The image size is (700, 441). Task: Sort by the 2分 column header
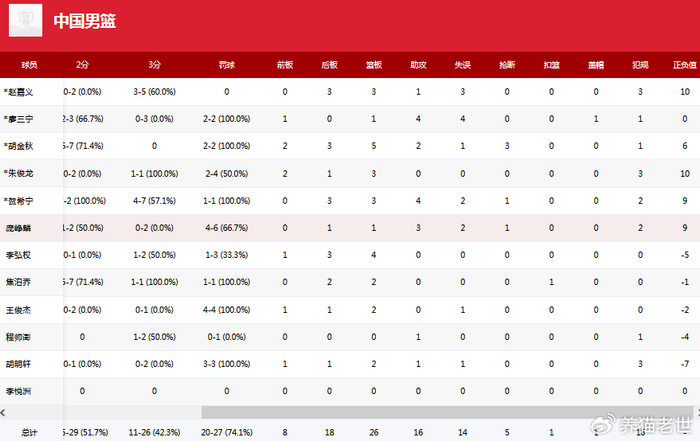(82, 65)
